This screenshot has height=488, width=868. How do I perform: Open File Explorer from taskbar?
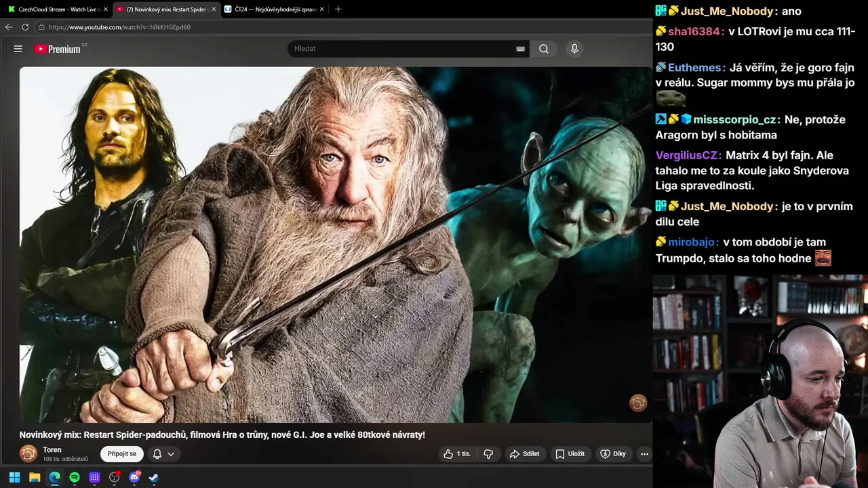(35, 477)
